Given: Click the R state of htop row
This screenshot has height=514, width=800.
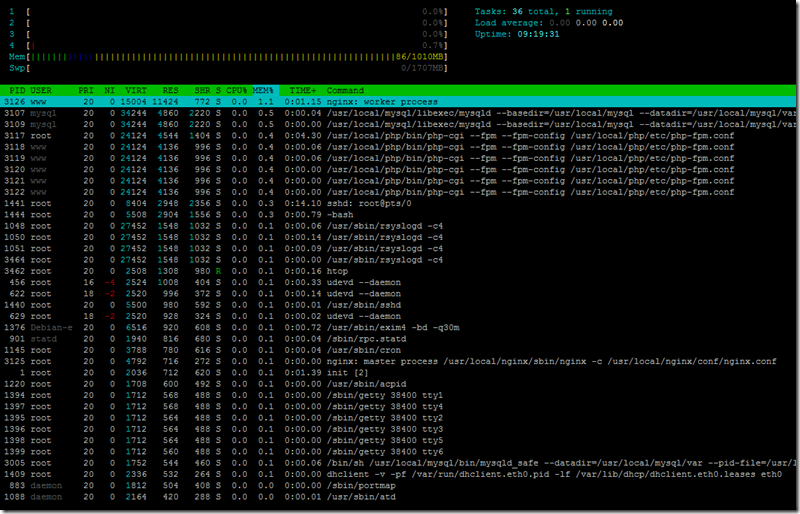Looking at the screenshot, I should click(x=218, y=271).
